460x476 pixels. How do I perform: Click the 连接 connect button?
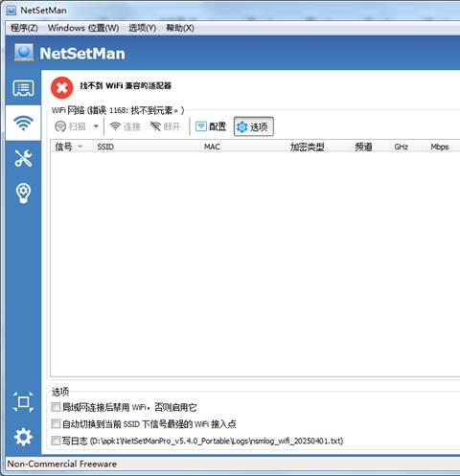[x=125, y=126]
